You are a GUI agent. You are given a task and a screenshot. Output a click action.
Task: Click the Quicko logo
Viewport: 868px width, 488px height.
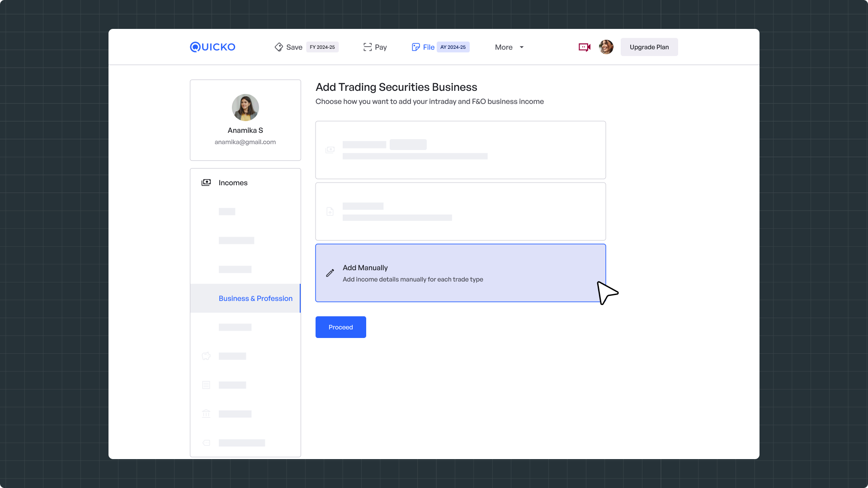click(x=212, y=47)
